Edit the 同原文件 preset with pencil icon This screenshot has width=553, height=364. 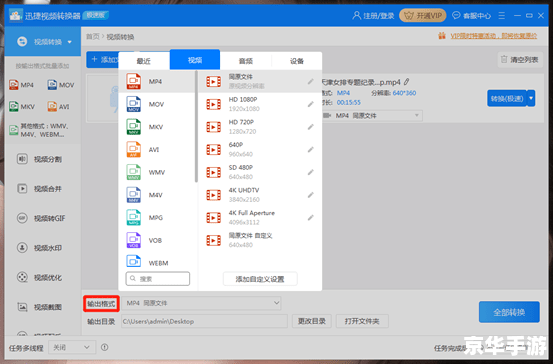point(310,81)
